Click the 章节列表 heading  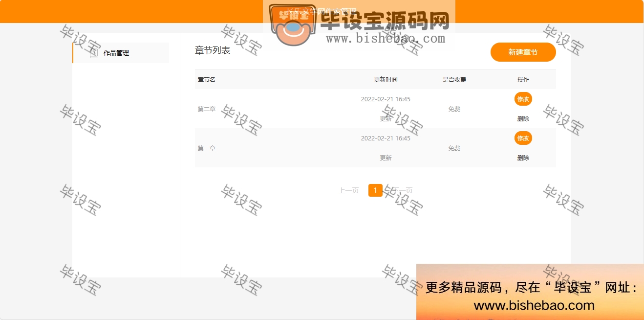point(213,50)
